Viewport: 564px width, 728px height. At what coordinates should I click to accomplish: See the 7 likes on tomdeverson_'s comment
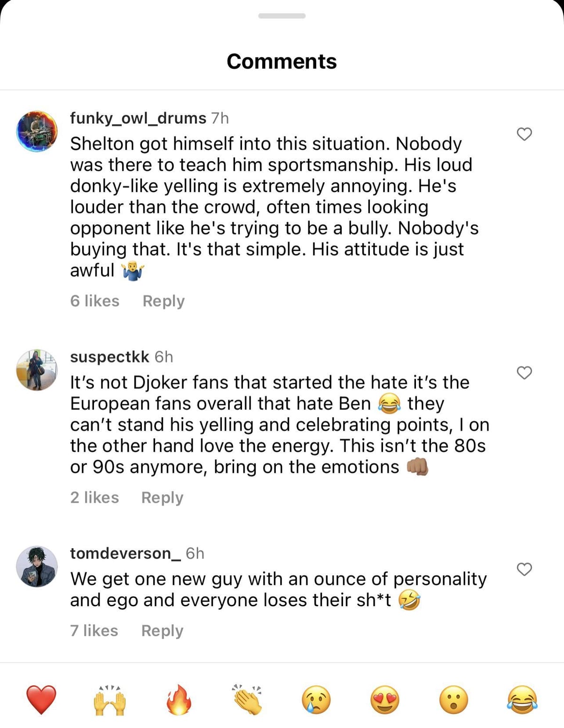click(94, 631)
